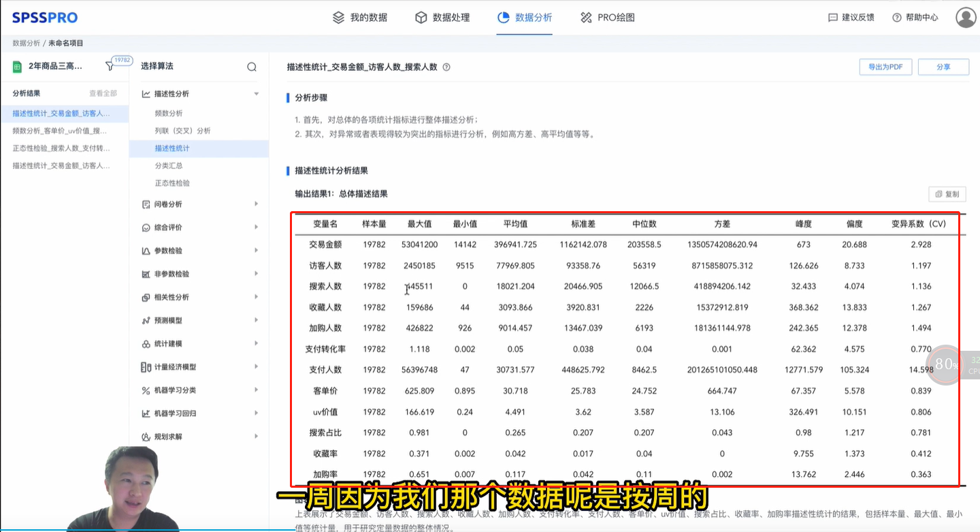Choose 频数分析 algorithm
This screenshot has width=980, height=532.
pos(169,113)
